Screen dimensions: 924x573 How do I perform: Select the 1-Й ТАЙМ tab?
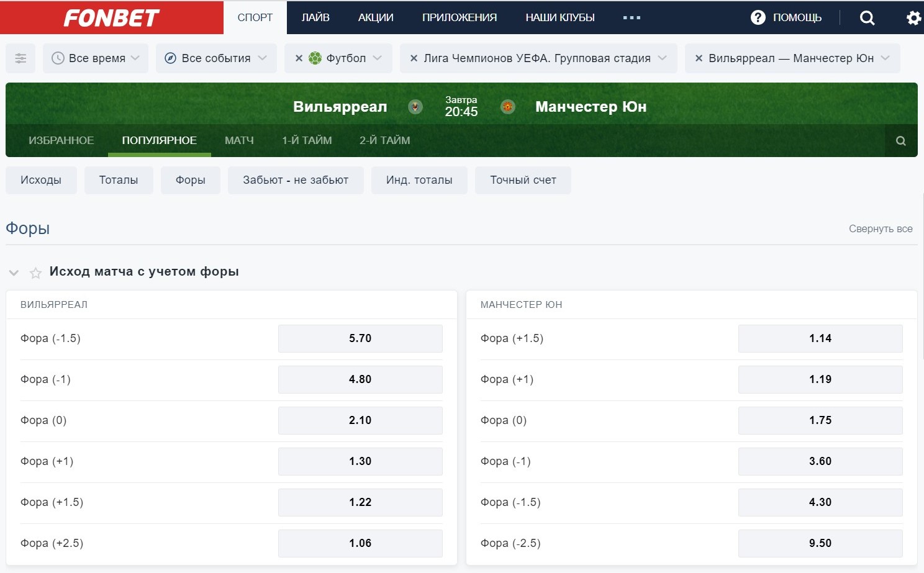pos(307,140)
